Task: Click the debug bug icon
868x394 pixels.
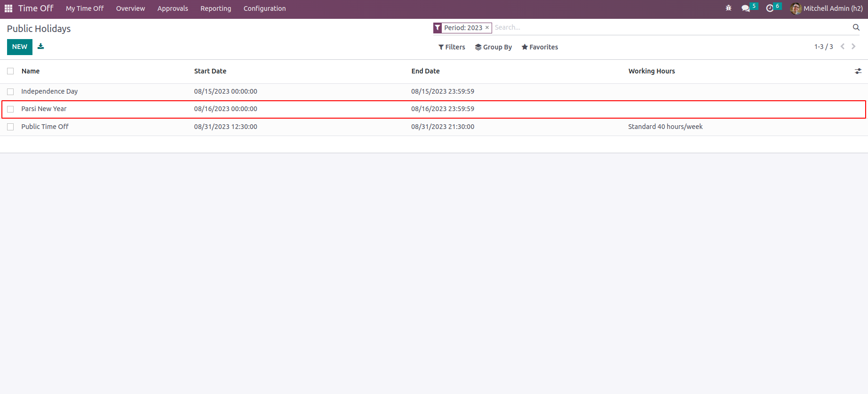Action: click(x=729, y=8)
